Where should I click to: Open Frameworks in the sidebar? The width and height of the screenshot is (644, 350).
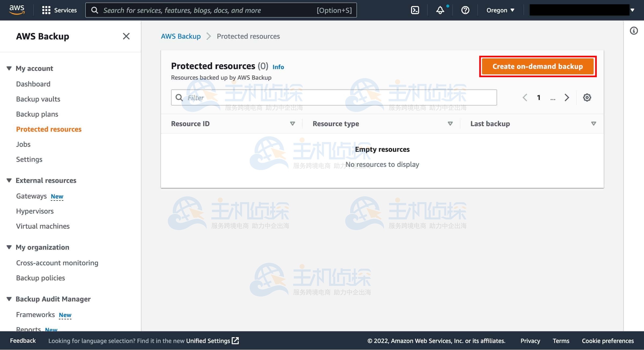pyautogui.click(x=35, y=315)
